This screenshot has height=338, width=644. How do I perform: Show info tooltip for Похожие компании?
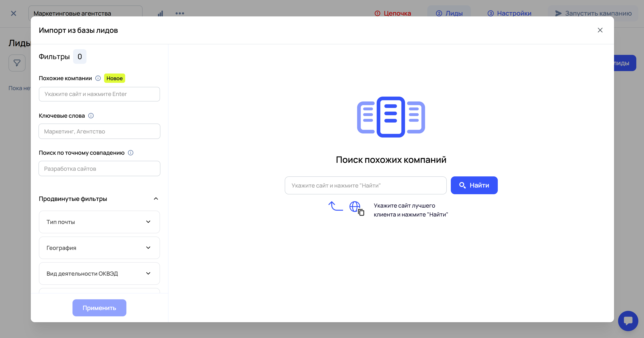[98, 78]
